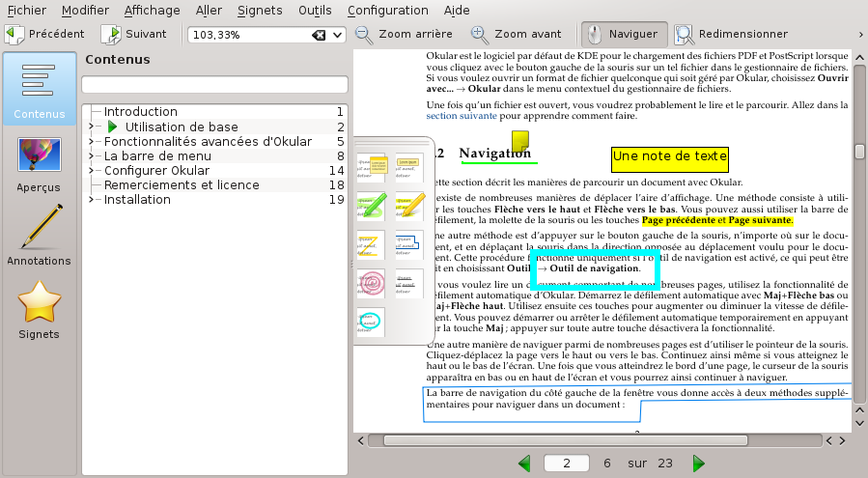Open the Aperçus thumbnails panel
Viewport: 868px width, 478px height.
[x=39, y=164]
